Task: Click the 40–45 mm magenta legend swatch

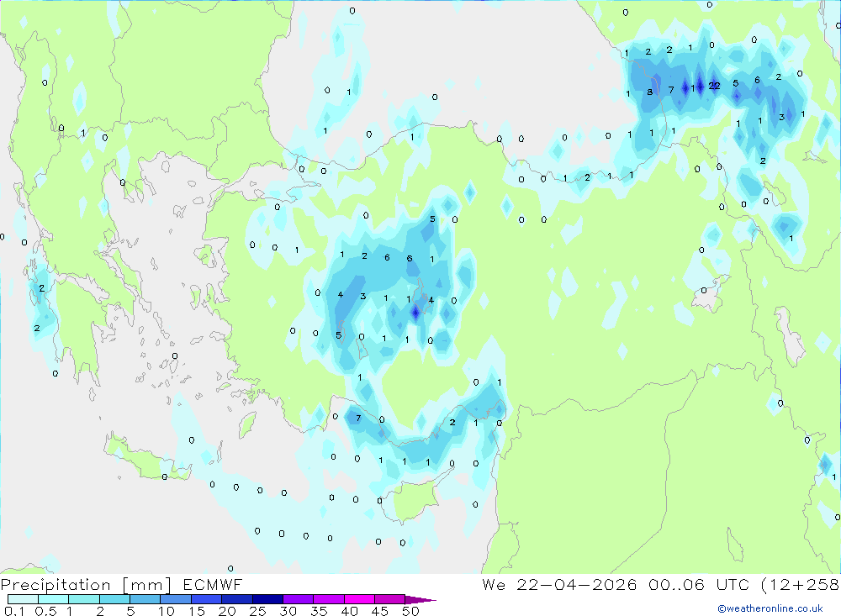Action: (359, 599)
